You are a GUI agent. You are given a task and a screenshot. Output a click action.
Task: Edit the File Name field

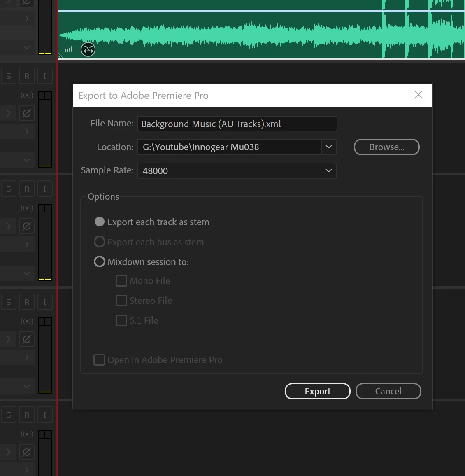[x=237, y=124]
